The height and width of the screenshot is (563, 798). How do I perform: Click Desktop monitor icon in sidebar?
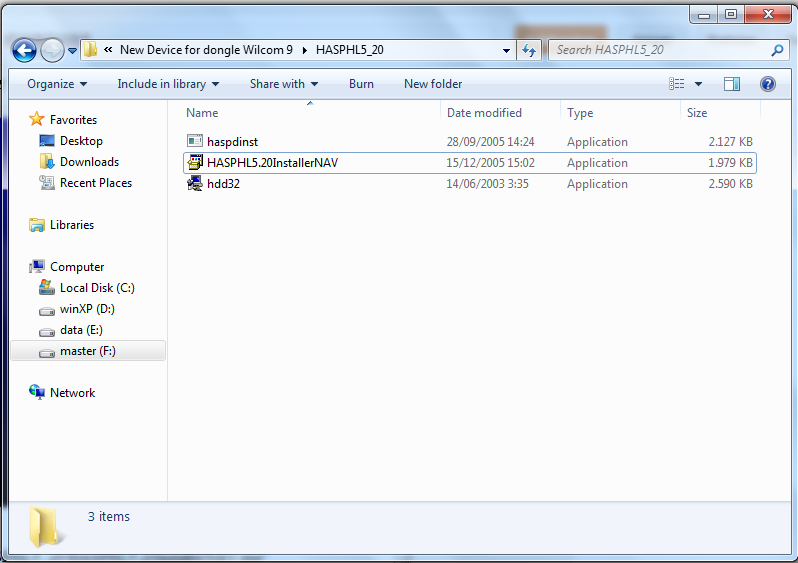47,140
